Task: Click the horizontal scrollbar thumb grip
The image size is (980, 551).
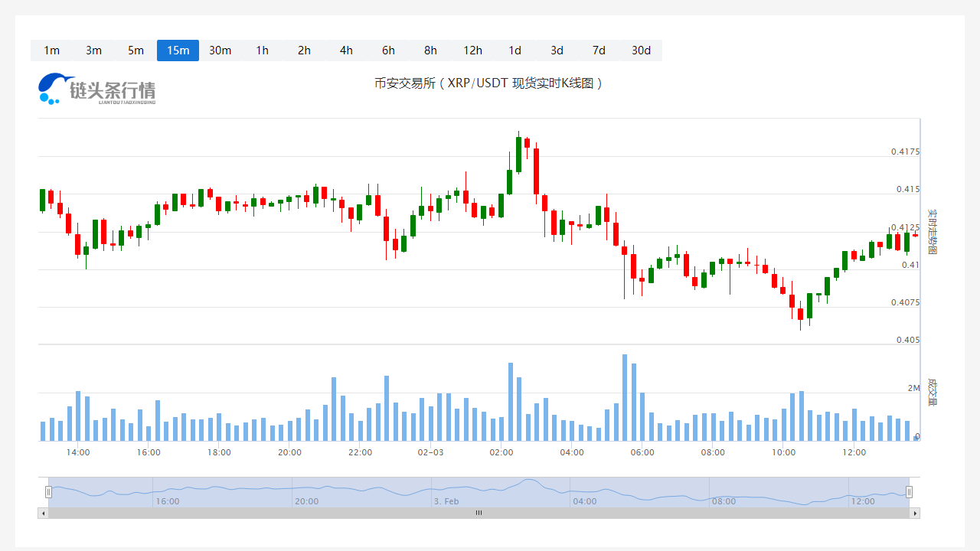Action: (x=479, y=513)
